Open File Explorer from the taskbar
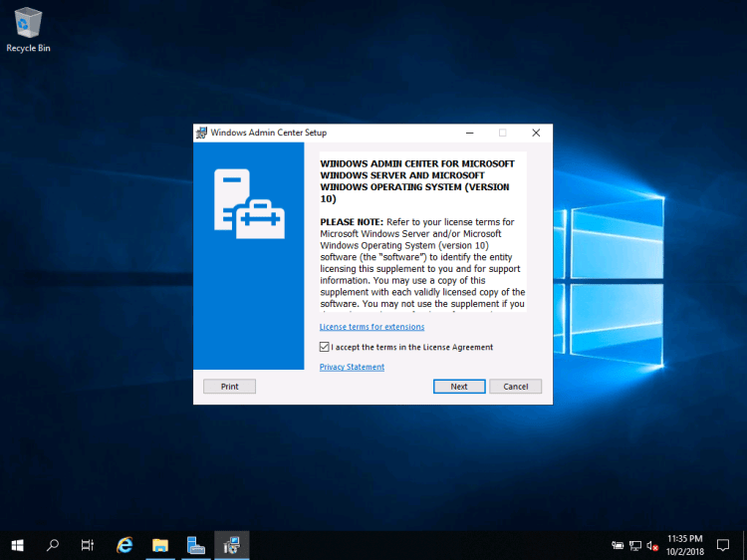 [x=160, y=545]
